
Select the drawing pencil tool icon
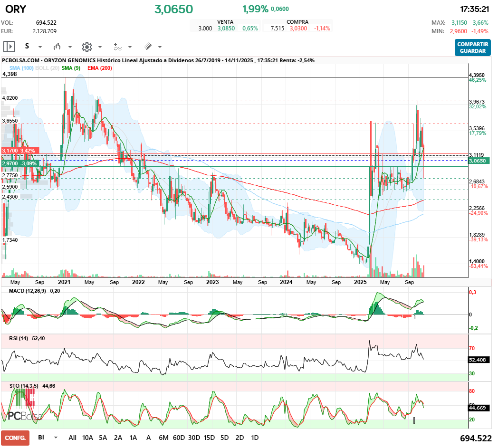coord(147,46)
